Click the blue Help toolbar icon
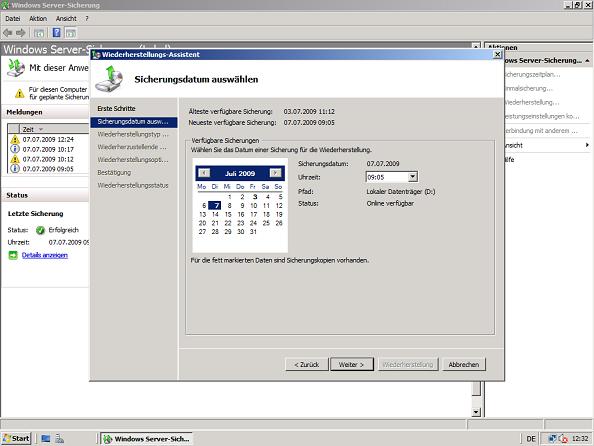This screenshot has height=446, width=594. (x=56, y=33)
